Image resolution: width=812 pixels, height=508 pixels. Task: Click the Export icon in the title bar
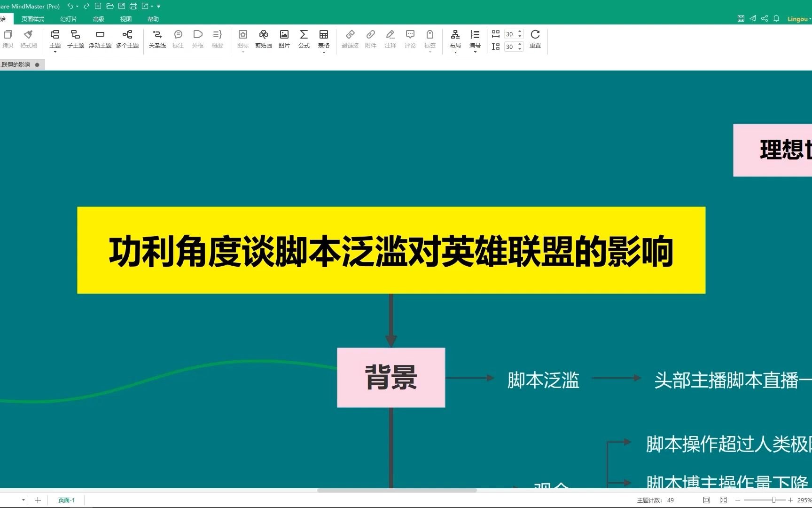[x=145, y=6]
